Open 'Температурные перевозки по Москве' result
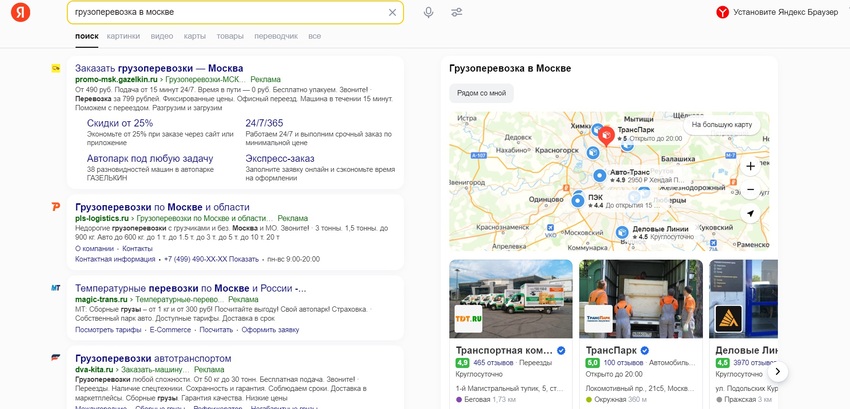This screenshot has height=409, width=850. tap(191, 288)
